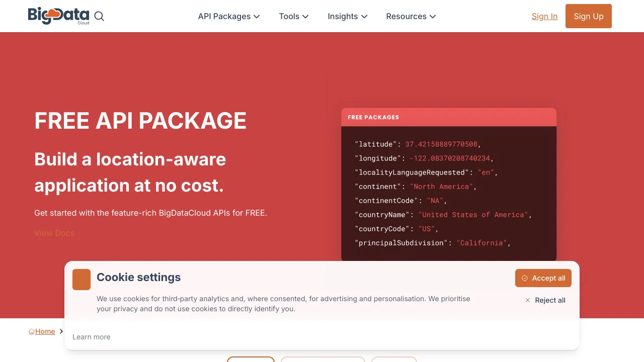
Task: Click the "principalSubdivision" California line
Action: click(x=433, y=243)
